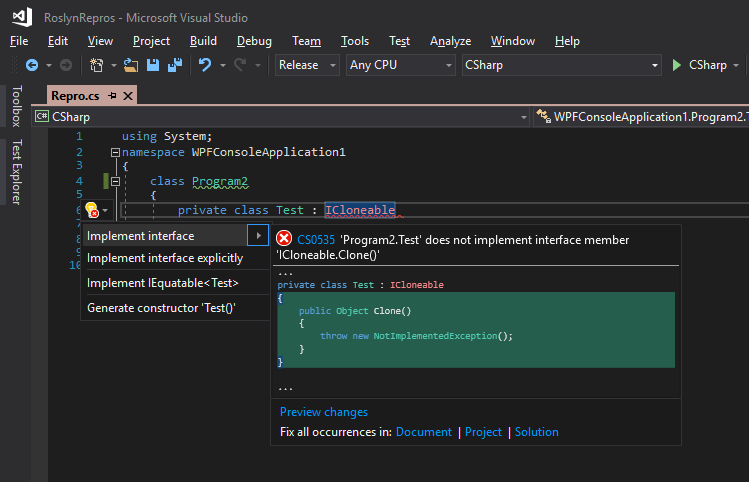
Task: Click the grayed Redo icon
Action: pos(240,65)
